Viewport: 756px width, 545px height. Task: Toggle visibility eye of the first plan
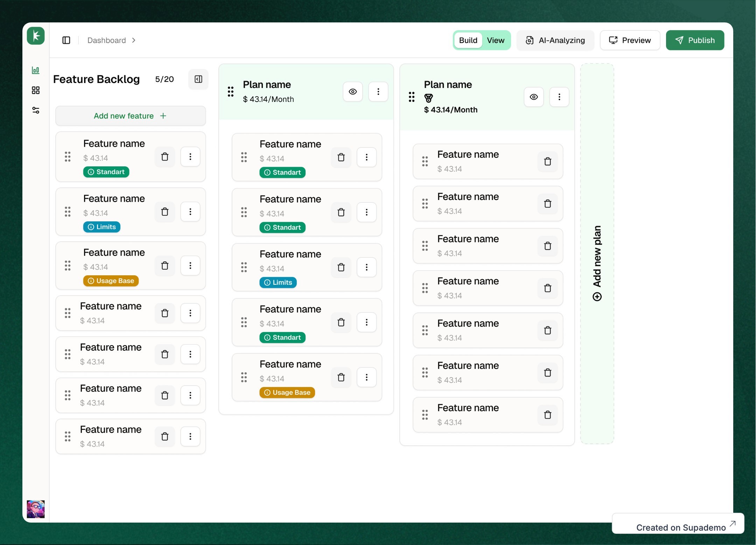coord(352,92)
